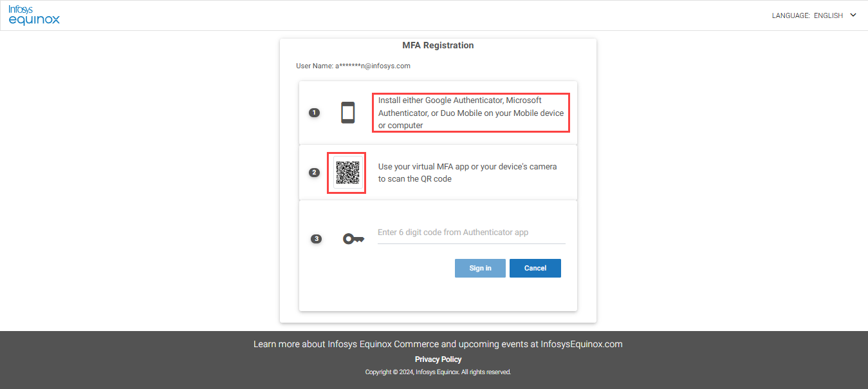Click the InfosysEquinox.com footer text
This screenshot has width=868, height=389.
coord(582,344)
